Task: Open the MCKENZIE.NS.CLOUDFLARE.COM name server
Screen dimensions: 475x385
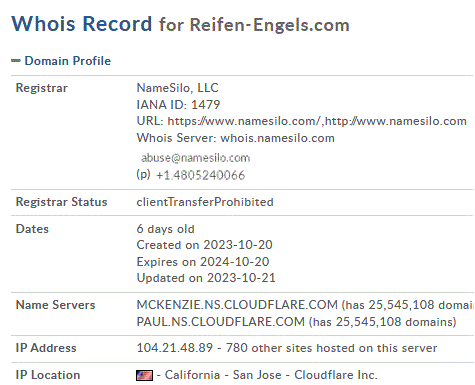Action: tap(237, 305)
